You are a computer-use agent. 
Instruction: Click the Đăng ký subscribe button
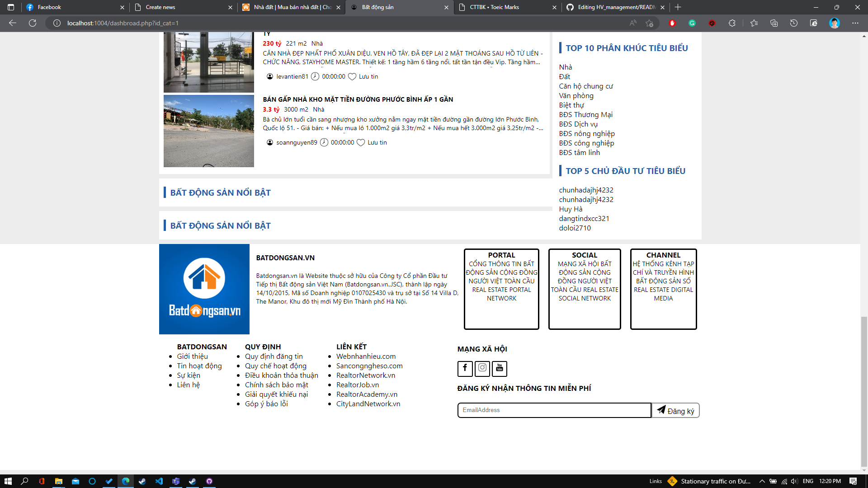(675, 410)
